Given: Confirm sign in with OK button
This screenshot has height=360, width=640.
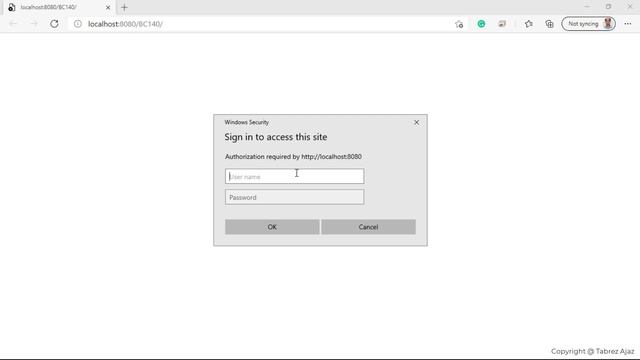Looking at the screenshot, I should (x=272, y=227).
